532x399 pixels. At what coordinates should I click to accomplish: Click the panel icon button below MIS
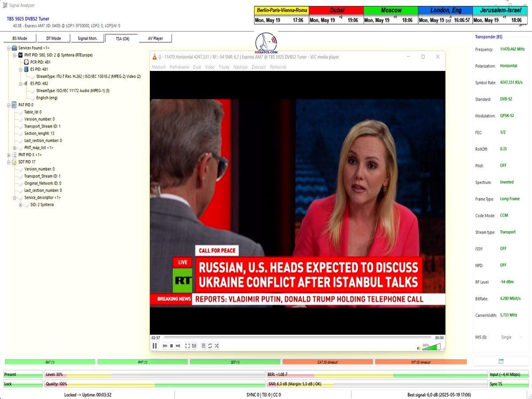[501, 361]
